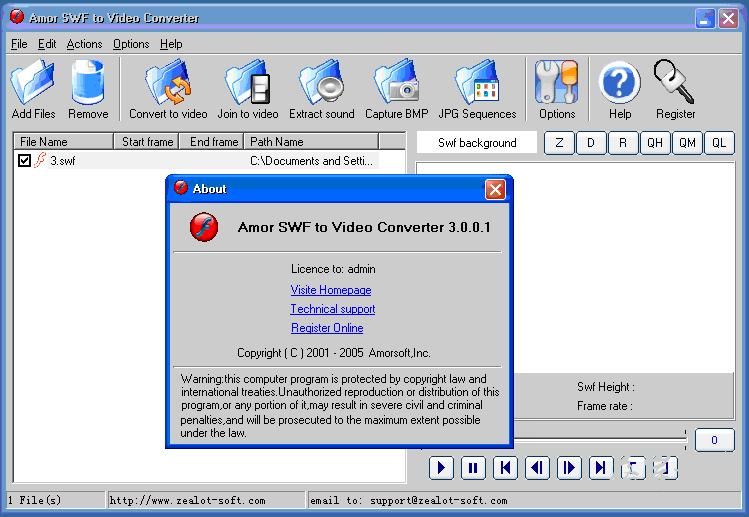Open the File menu

coord(19,44)
